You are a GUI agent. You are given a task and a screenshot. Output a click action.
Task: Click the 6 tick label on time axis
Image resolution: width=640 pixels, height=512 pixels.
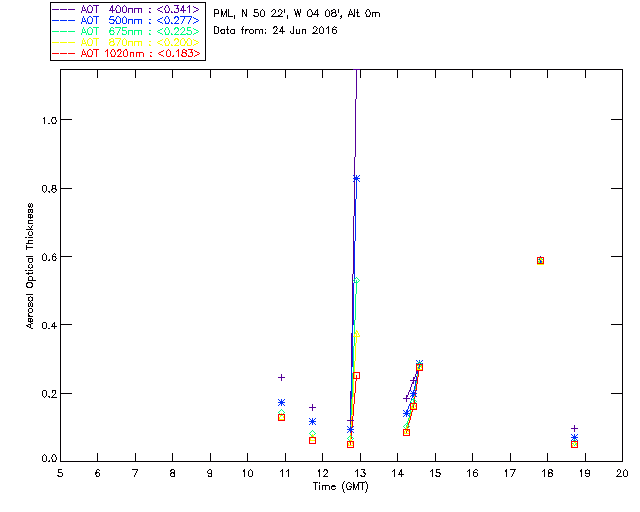click(98, 473)
